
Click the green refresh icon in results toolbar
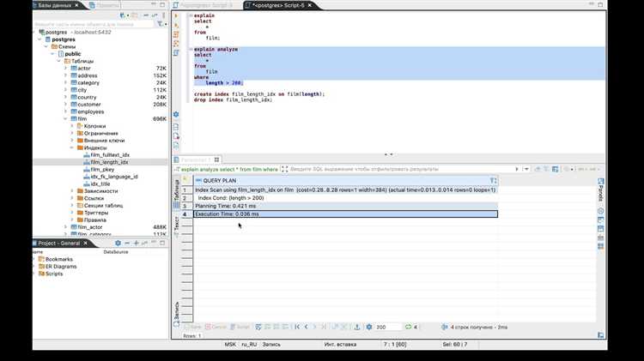408,327
